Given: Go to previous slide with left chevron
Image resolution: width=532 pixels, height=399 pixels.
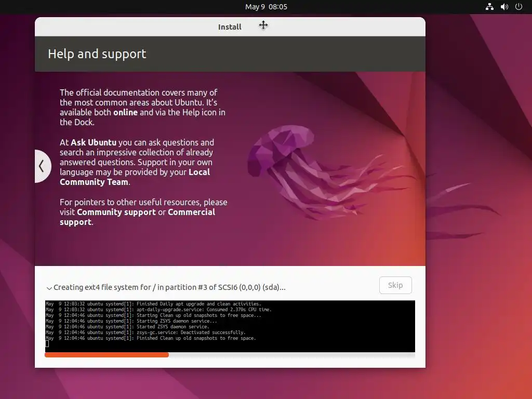Looking at the screenshot, I should (x=42, y=166).
